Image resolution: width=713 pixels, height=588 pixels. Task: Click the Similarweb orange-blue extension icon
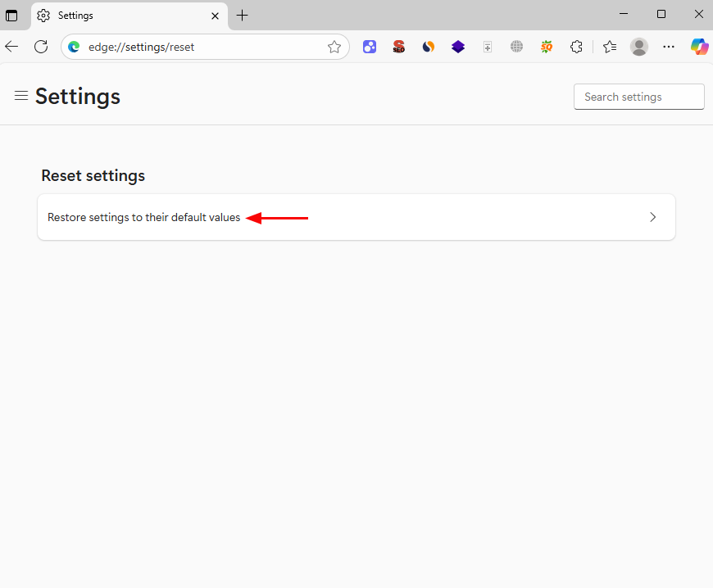[429, 47]
